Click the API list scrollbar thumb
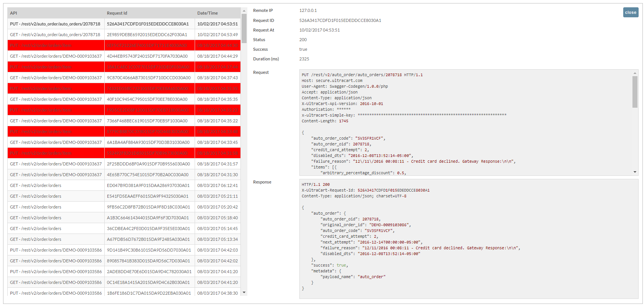The height and width of the screenshot is (307, 644). click(244, 28)
